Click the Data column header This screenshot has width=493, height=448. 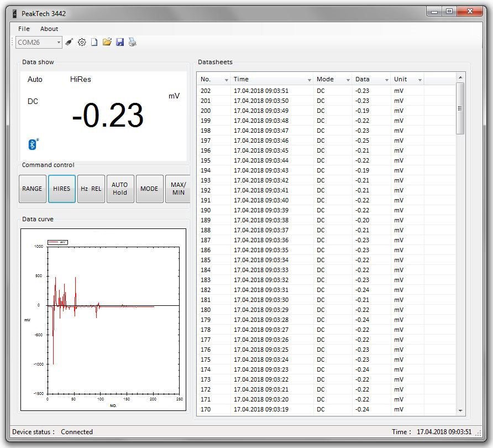point(371,79)
